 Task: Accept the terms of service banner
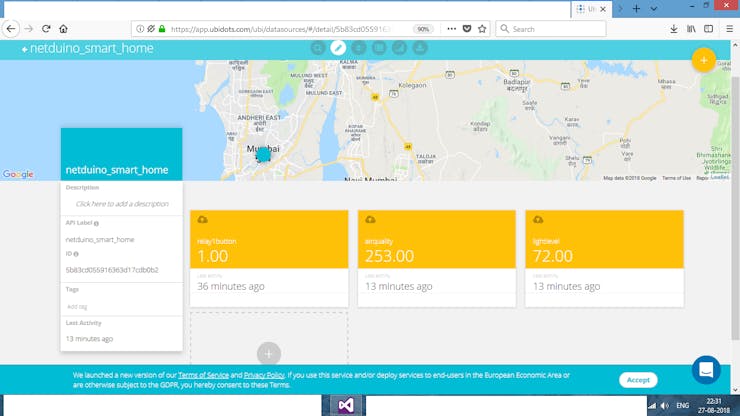pos(638,380)
